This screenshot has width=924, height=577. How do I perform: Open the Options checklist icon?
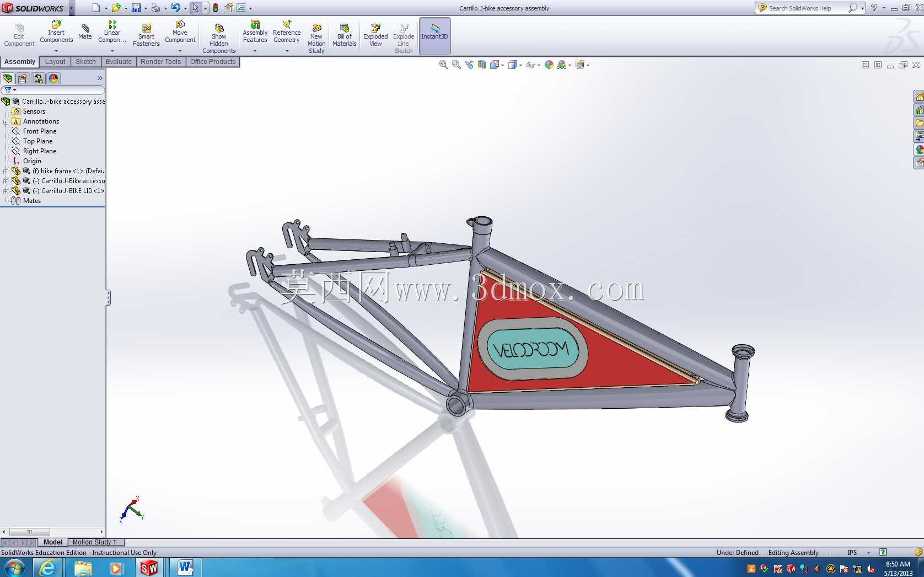pos(241,8)
